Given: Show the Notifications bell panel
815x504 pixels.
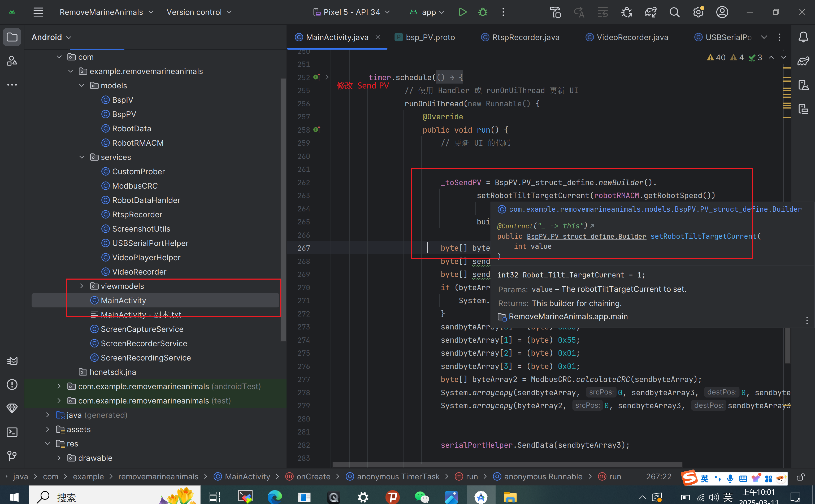Looking at the screenshot, I should pyautogui.click(x=803, y=37).
